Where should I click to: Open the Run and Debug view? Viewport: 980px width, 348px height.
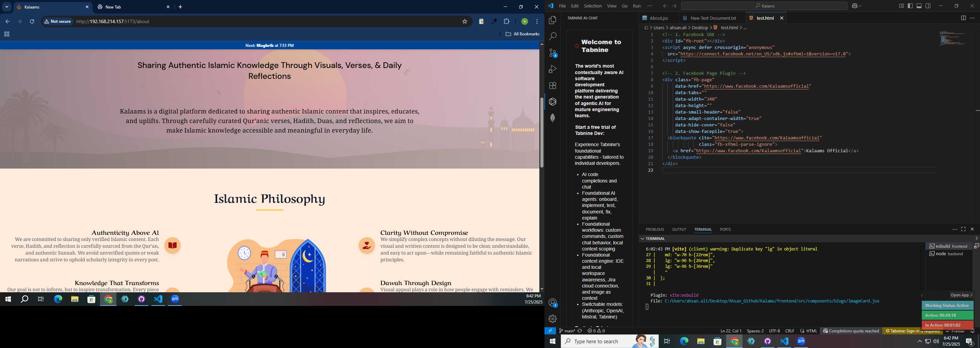(553, 69)
